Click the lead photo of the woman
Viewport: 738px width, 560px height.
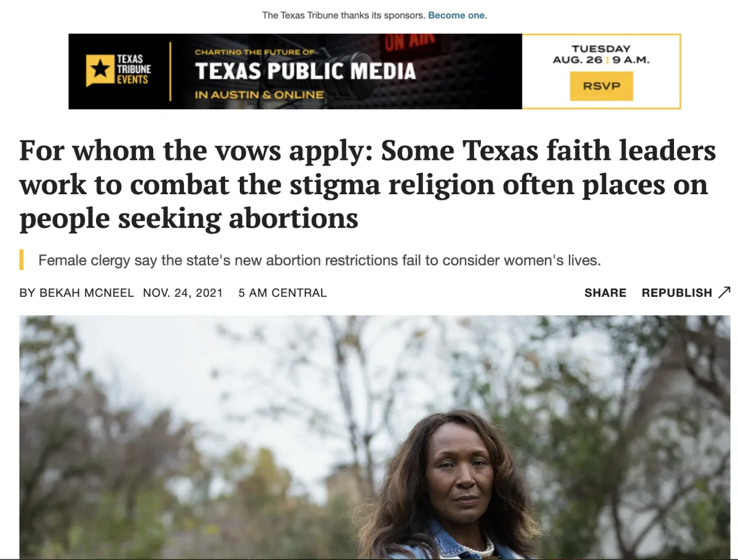pos(375,437)
